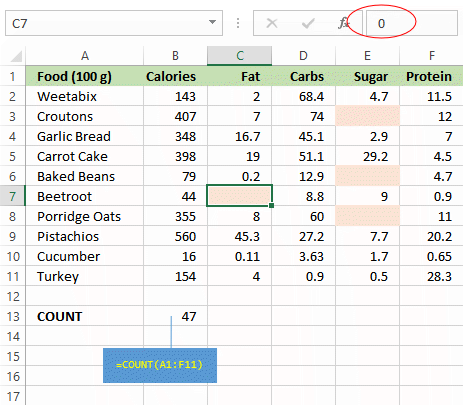The image size is (463, 405).
Task: Select column C header
Action: point(239,56)
